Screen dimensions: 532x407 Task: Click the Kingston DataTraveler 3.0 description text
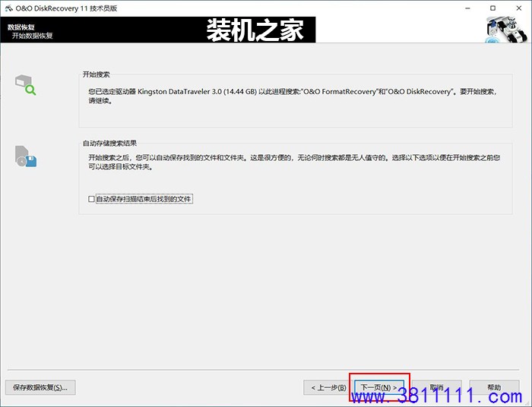293,96
